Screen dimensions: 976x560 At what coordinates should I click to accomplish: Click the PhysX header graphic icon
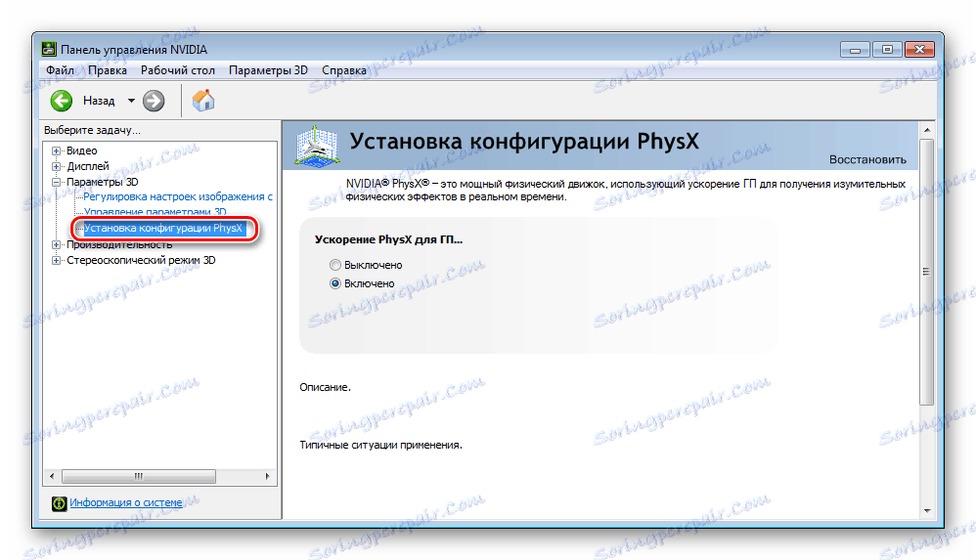pyautogui.click(x=318, y=146)
